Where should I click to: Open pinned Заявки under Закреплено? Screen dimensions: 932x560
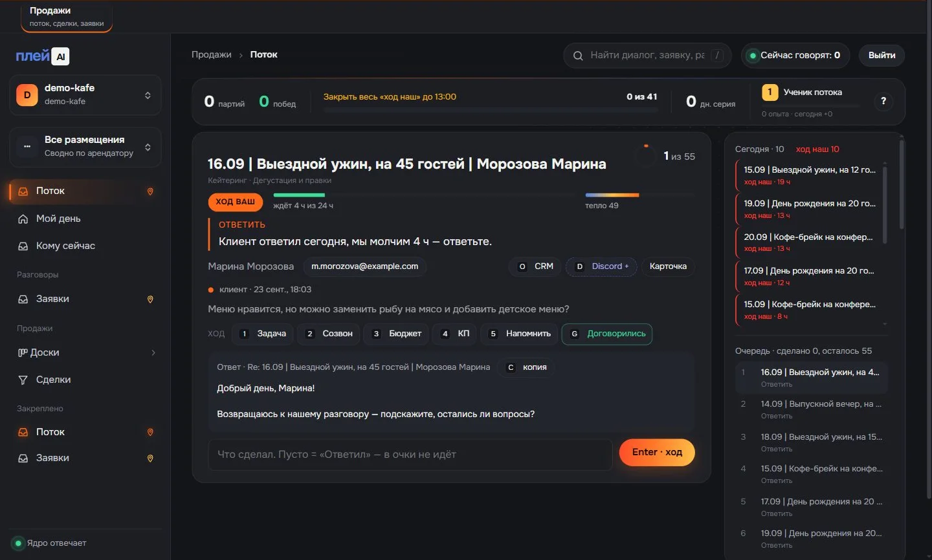[x=85, y=458]
